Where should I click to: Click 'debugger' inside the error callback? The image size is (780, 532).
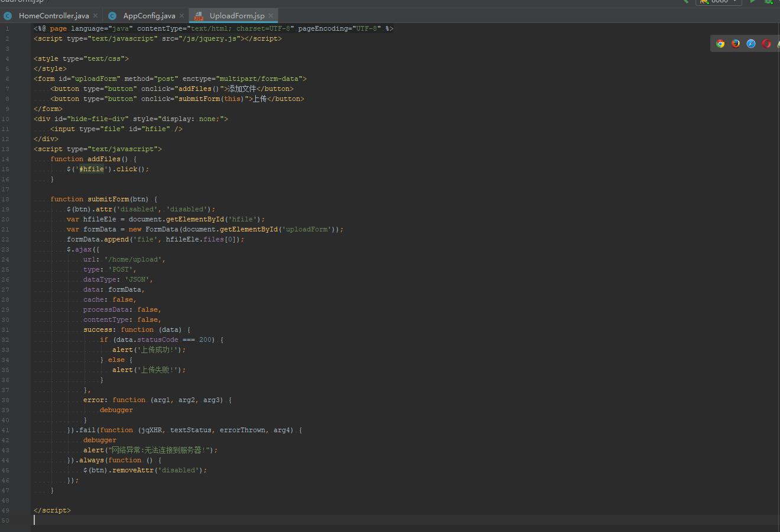pyautogui.click(x=116, y=410)
